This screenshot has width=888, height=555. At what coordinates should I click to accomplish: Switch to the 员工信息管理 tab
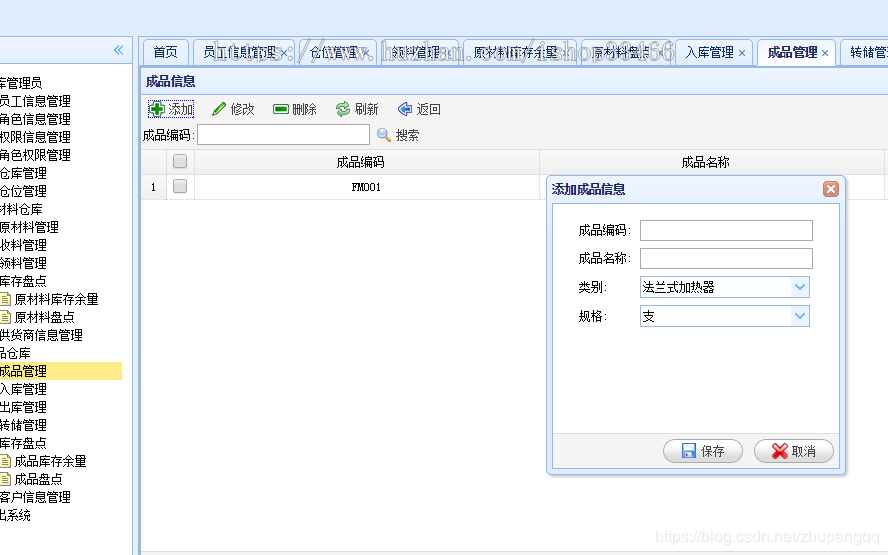[x=244, y=53]
